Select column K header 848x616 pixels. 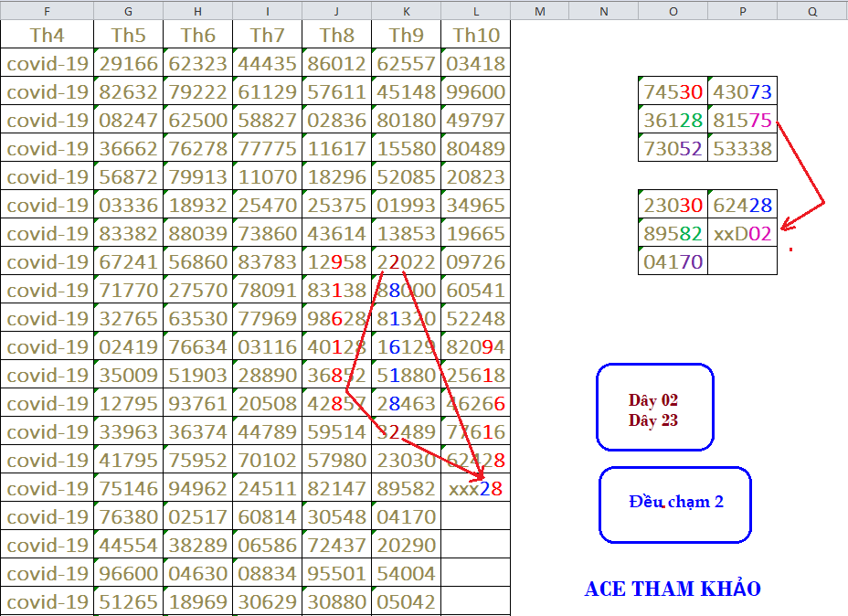click(406, 11)
